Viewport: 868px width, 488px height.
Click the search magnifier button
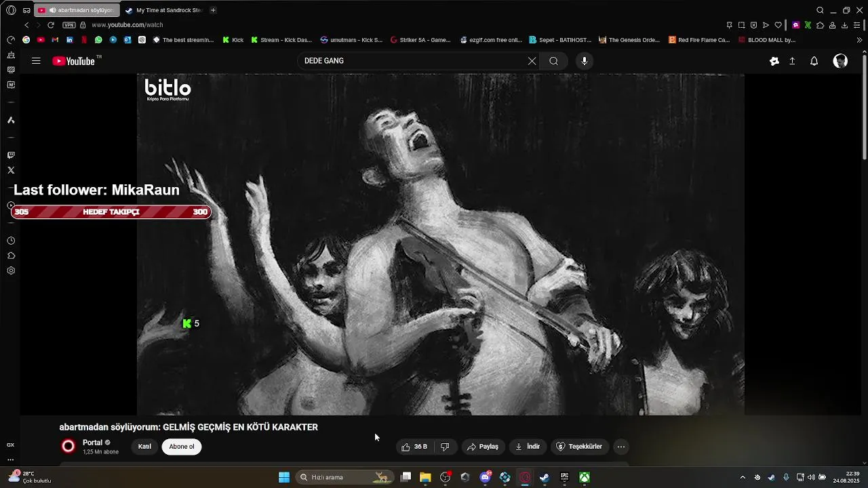coord(554,61)
